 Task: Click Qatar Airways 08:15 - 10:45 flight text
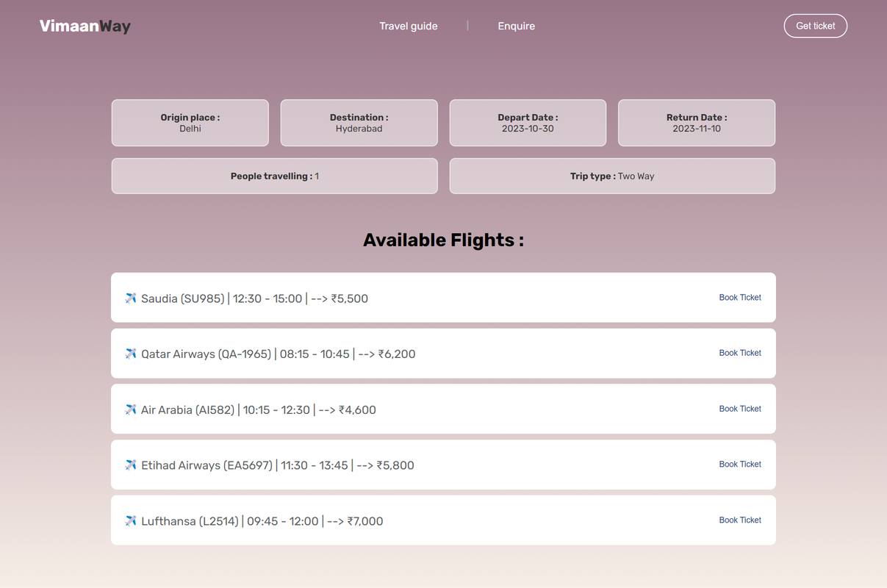[x=279, y=354]
